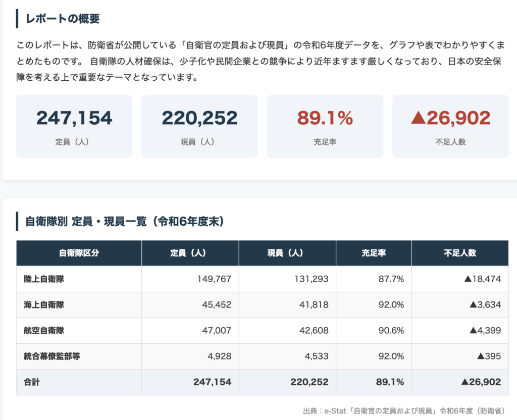Click the 87.7% cell for 陸上自衛隊
The image size is (517, 420).
click(x=390, y=279)
